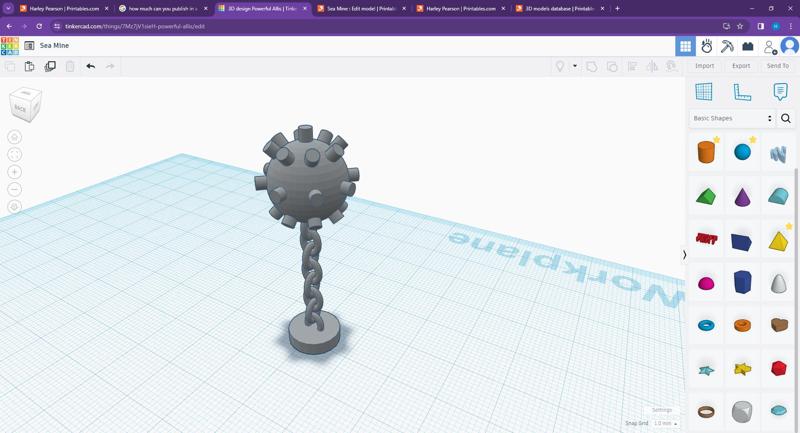Click the Align tool icon
The height and width of the screenshot is (433, 800).
point(632,66)
